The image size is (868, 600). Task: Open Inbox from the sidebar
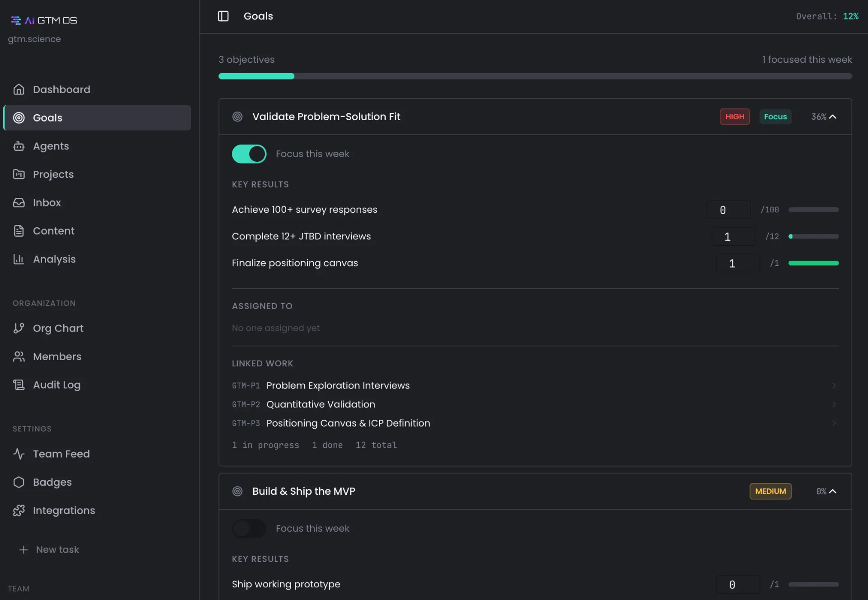click(97, 202)
